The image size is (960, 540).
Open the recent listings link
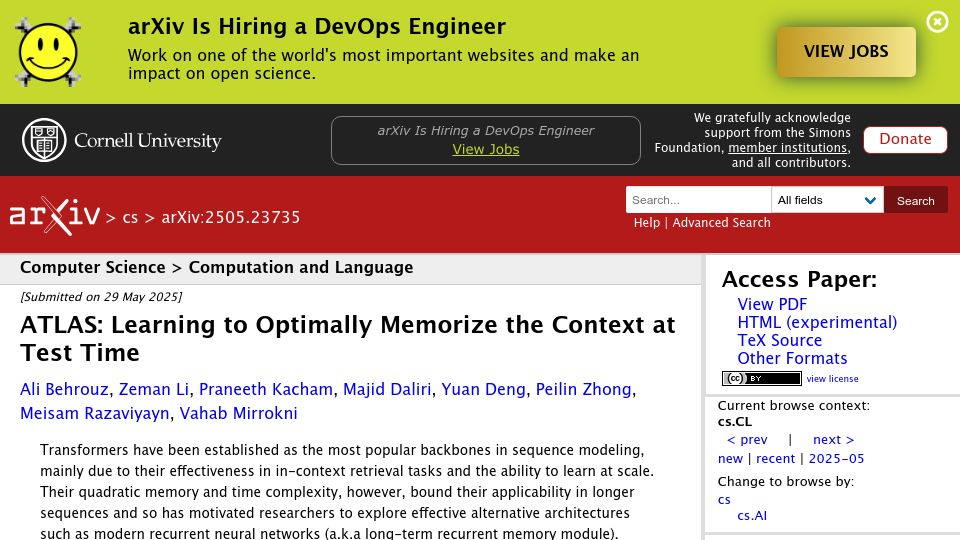click(775, 459)
